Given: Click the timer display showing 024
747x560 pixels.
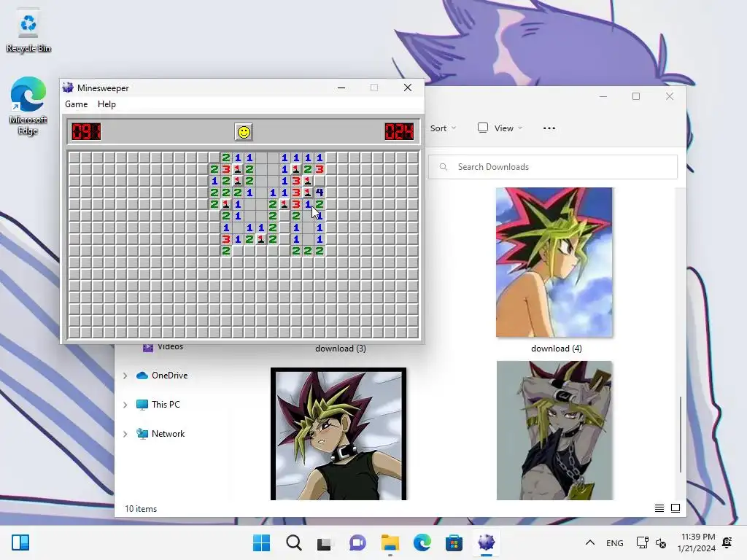Looking at the screenshot, I should [x=399, y=131].
